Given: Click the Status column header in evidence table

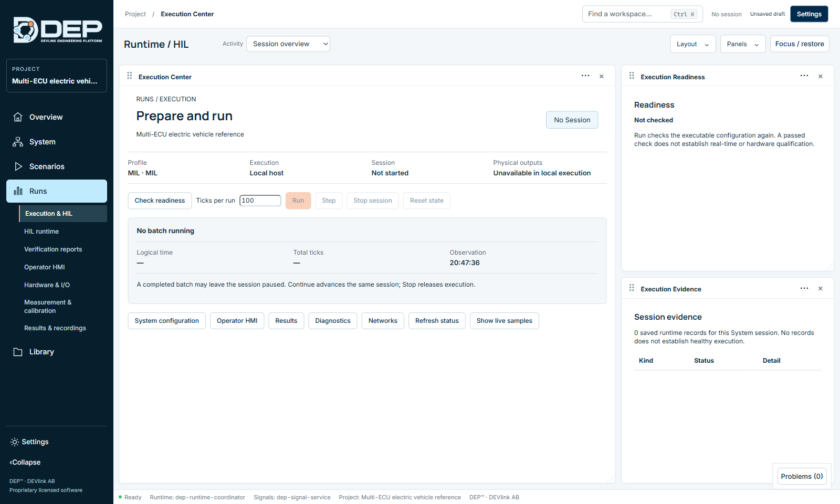Looking at the screenshot, I should 704,361.
